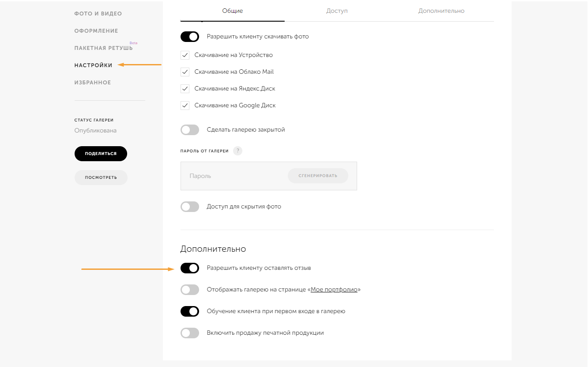The image size is (588, 367).
Task: Turn on 'Доступ для скрытия фото' toggle
Action: coord(190,207)
